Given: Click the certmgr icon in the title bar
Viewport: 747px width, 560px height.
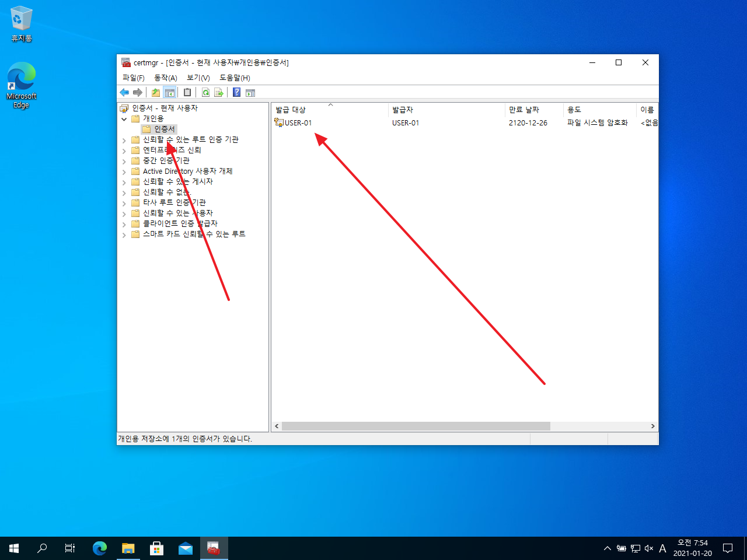Looking at the screenshot, I should click(126, 62).
